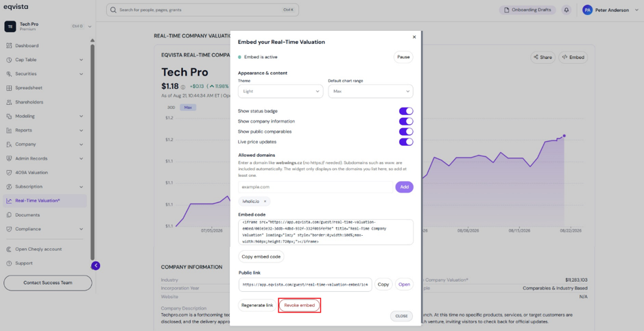Expand the Modeling submenu chevron

[x=81, y=116]
